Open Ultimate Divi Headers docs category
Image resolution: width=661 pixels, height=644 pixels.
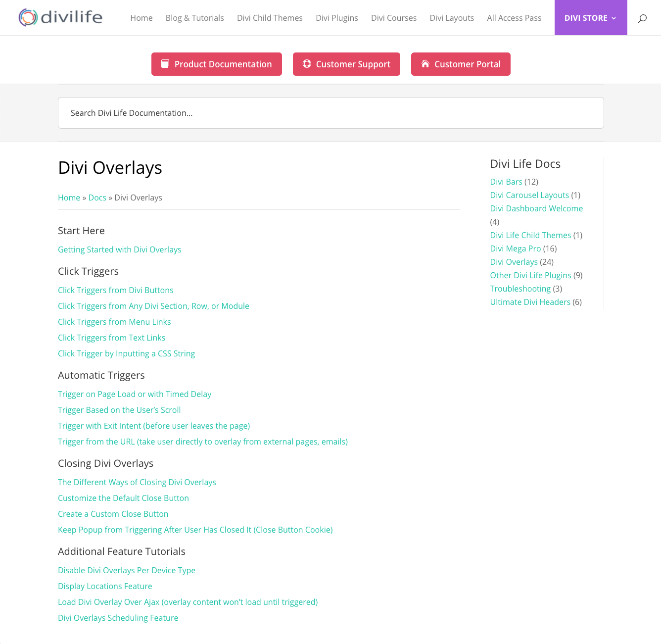(530, 302)
